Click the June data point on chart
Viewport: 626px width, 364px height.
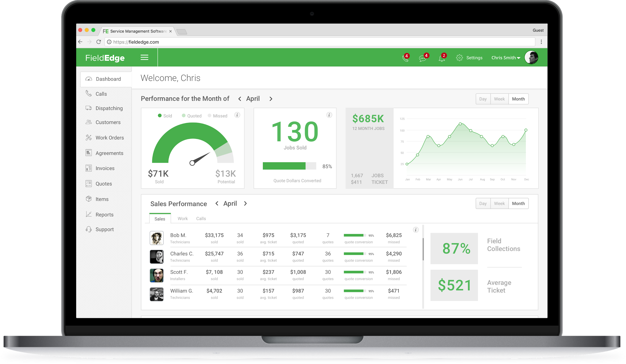pyautogui.click(x=460, y=124)
